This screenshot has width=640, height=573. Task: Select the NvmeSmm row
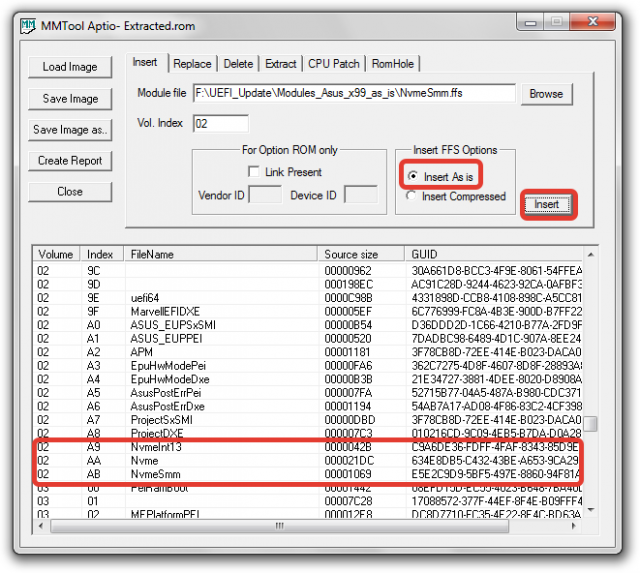coord(308,474)
